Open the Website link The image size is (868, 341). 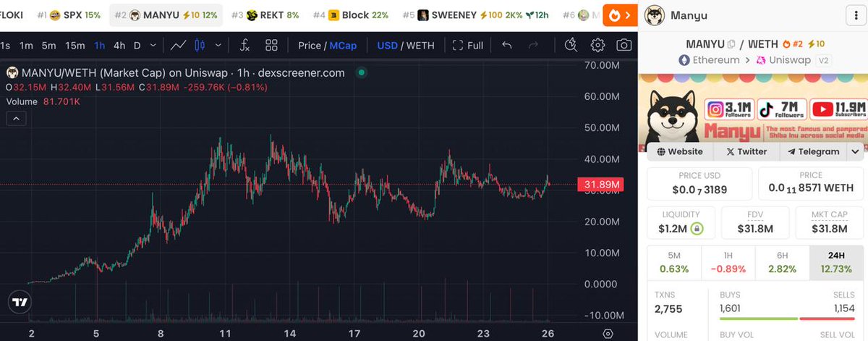point(679,151)
